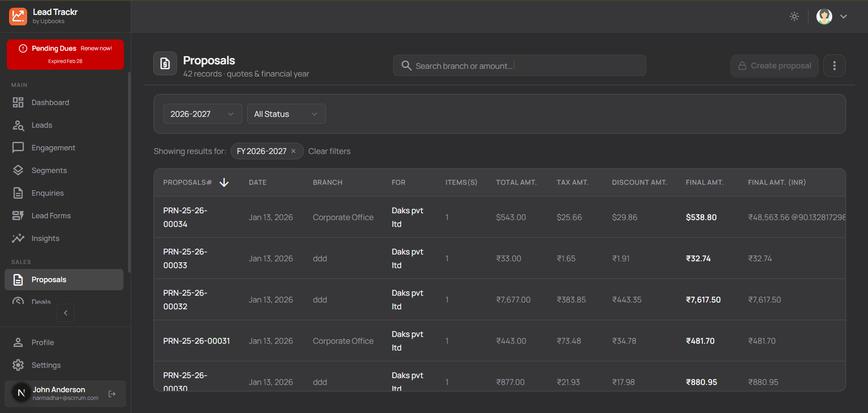
Task: Expand the 2026-2027 financial year dropdown
Action: [202, 114]
